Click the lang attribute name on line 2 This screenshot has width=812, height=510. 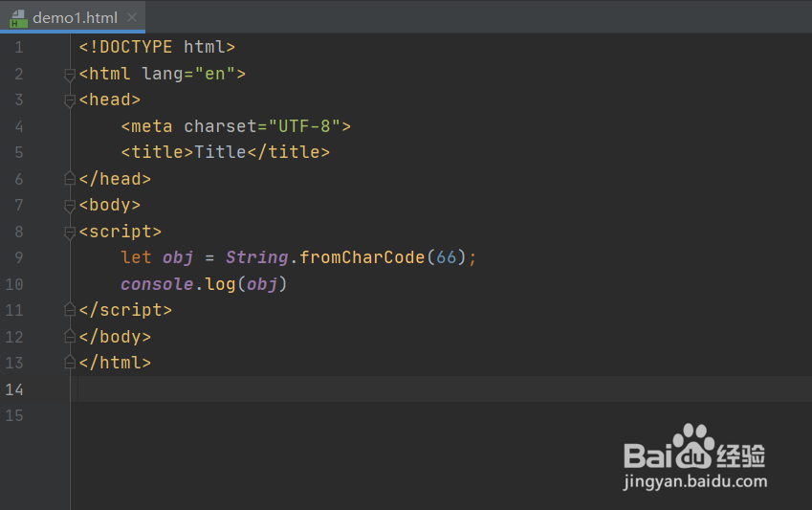pos(162,74)
